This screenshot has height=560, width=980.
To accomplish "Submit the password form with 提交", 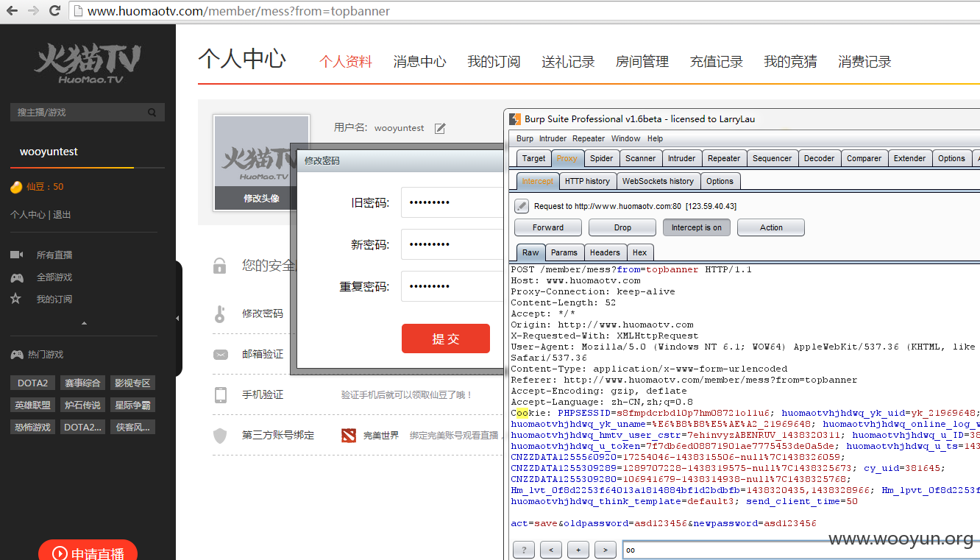I will [446, 339].
